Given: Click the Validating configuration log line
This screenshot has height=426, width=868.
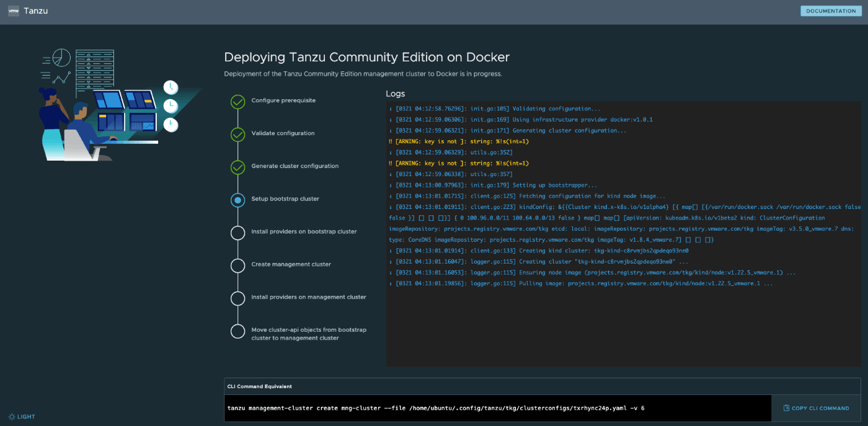Looking at the screenshot, I should pyautogui.click(x=495, y=109).
